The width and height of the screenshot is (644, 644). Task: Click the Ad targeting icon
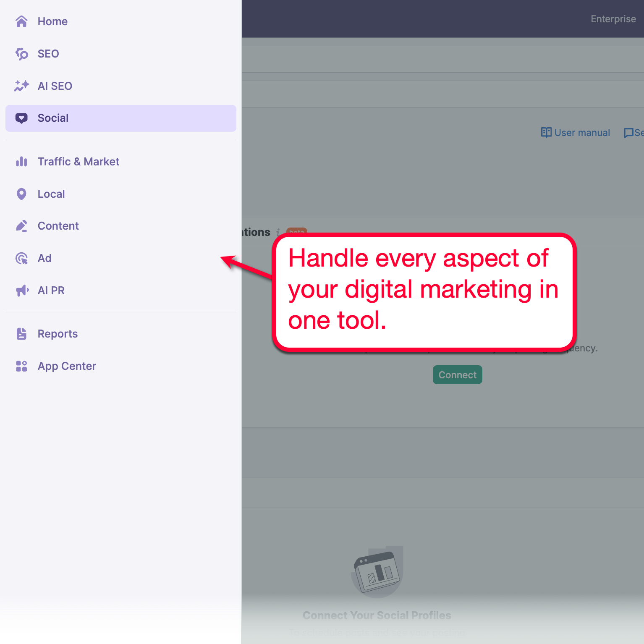(x=21, y=258)
